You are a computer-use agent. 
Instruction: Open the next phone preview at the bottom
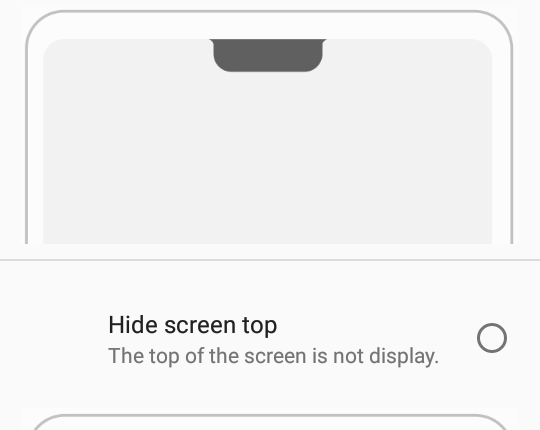pos(270,422)
